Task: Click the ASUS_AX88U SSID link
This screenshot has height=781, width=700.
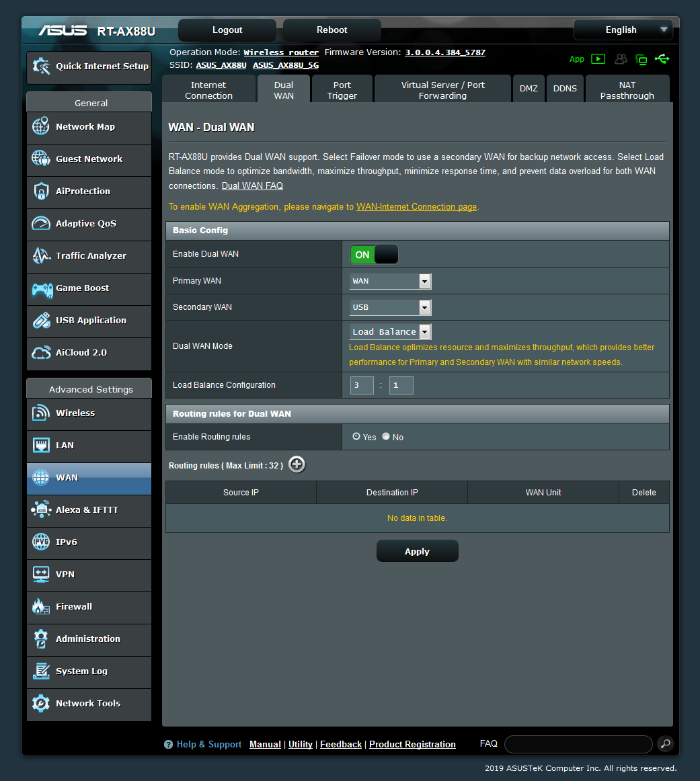Action: pyautogui.click(x=221, y=65)
